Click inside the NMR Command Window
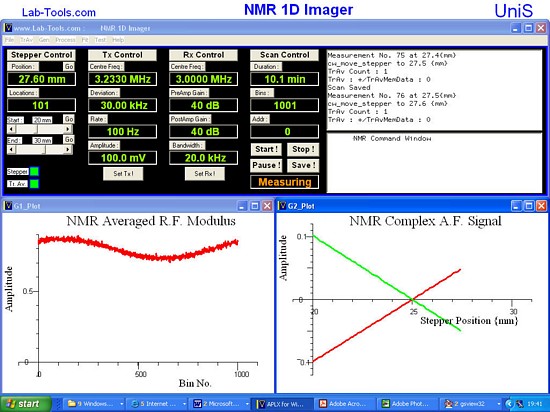Viewport: 550px width, 412px height. tap(434, 163)
